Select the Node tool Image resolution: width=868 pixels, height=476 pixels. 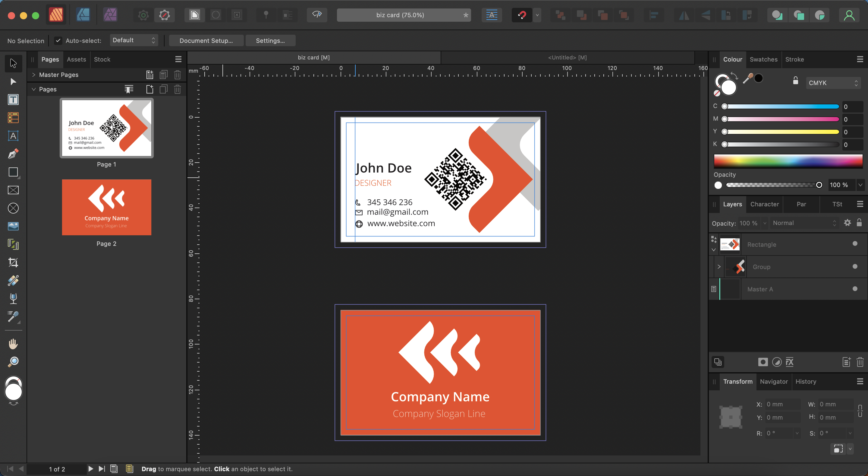[13, 82]
